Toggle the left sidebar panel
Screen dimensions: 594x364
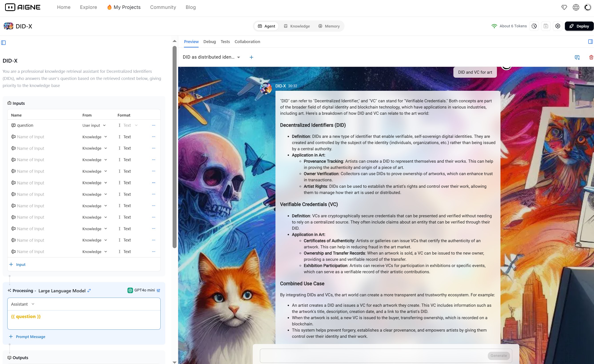point(3,43)
